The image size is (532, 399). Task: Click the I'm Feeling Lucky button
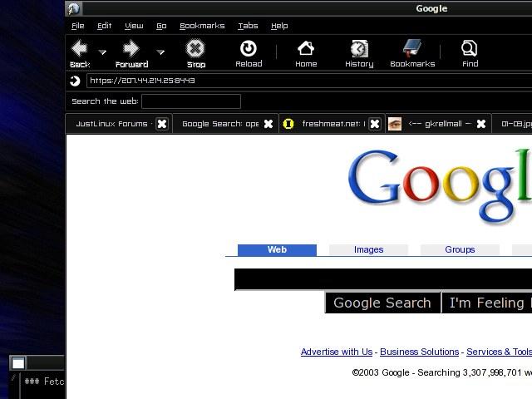[487, 303]
